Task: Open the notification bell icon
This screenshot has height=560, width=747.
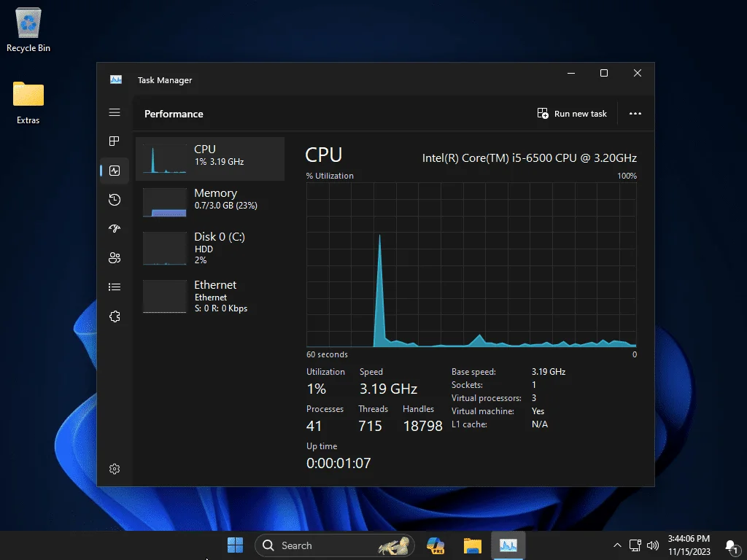Action: (731, 546)
